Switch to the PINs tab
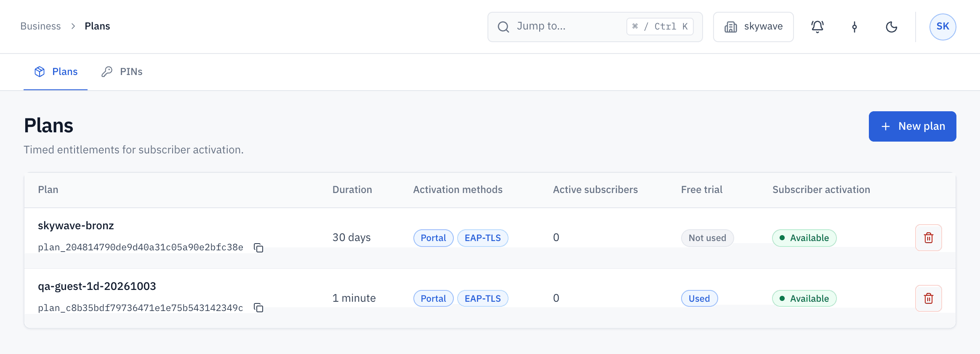 (122, 72)
